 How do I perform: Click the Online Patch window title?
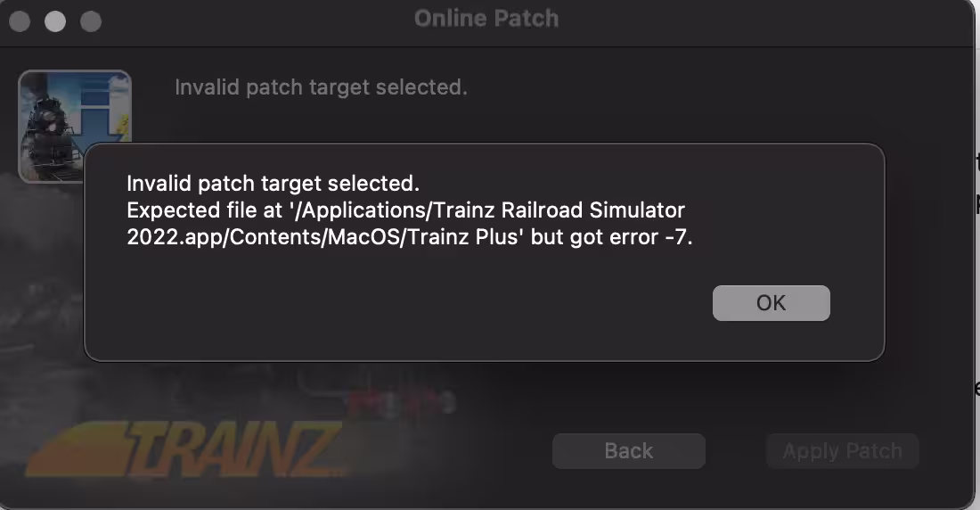point(486,18)
